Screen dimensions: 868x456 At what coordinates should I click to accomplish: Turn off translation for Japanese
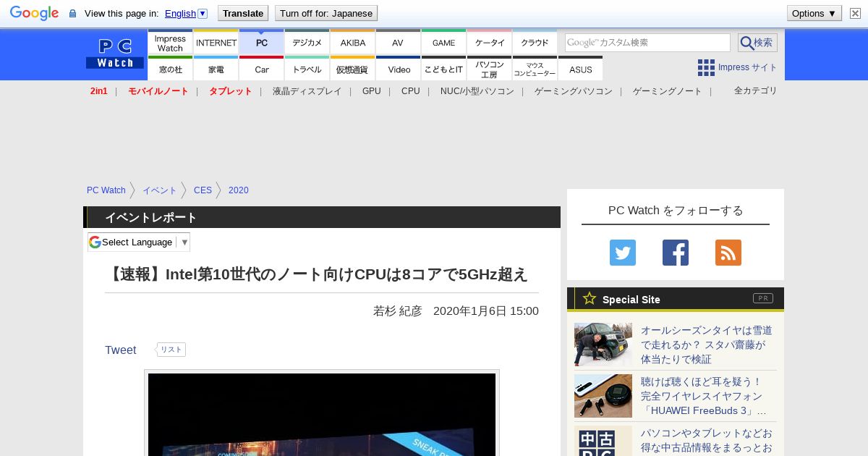point(325,13)
